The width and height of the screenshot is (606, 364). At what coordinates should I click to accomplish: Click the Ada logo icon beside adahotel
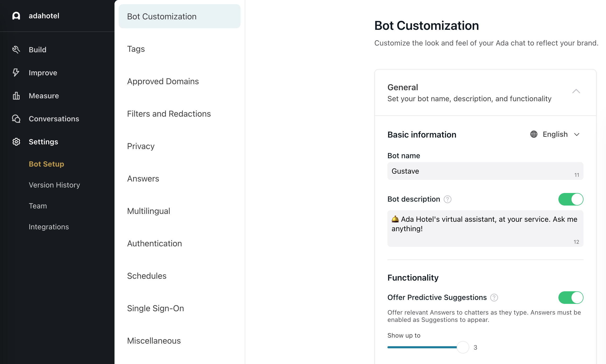(16, 16)
